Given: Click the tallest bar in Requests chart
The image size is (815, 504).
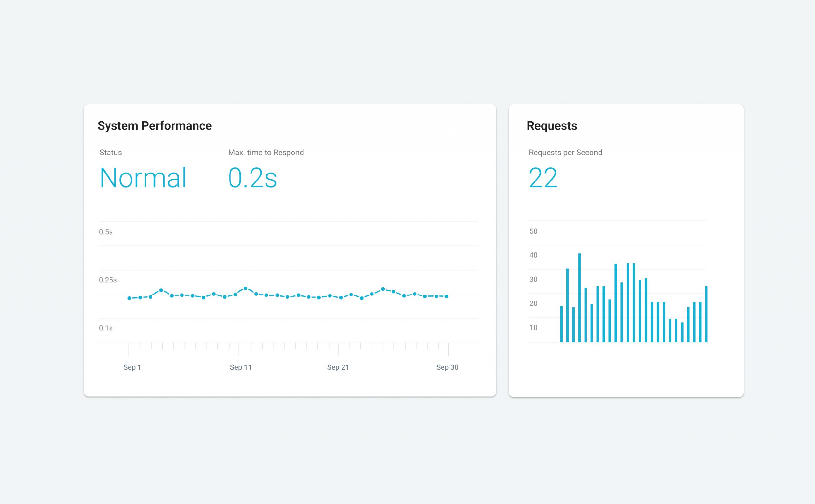Looking at the screenshot, I should click(x=579, y=297).
